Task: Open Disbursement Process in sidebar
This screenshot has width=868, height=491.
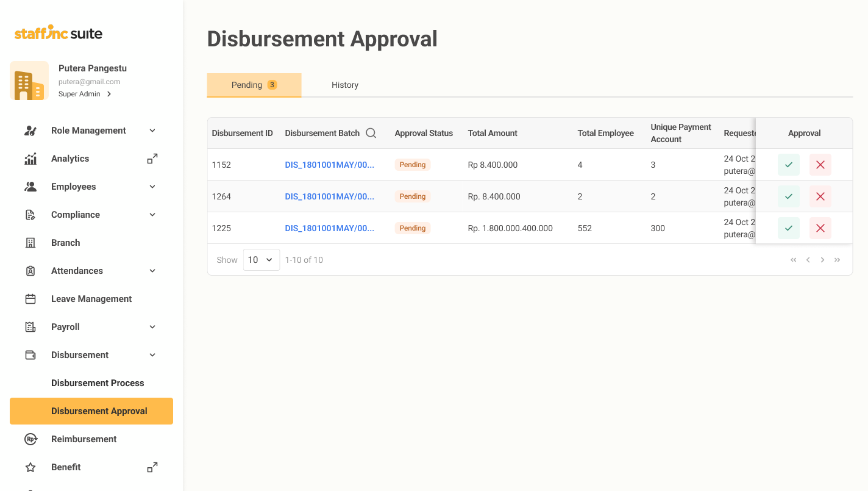Action: pyautogui.click(x=98, y=383)
